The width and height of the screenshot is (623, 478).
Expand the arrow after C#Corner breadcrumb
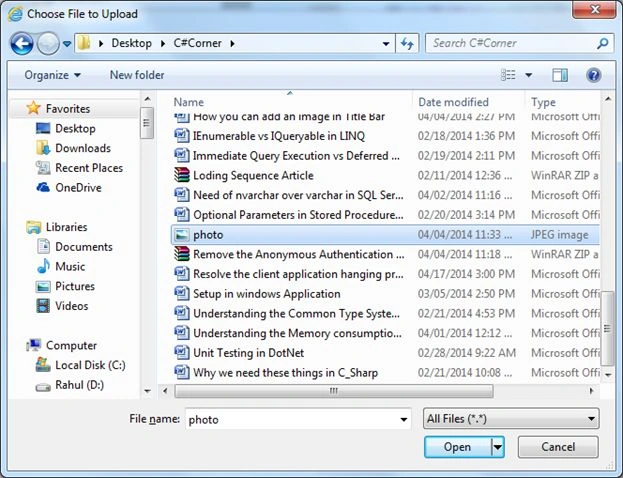point(232,43)
